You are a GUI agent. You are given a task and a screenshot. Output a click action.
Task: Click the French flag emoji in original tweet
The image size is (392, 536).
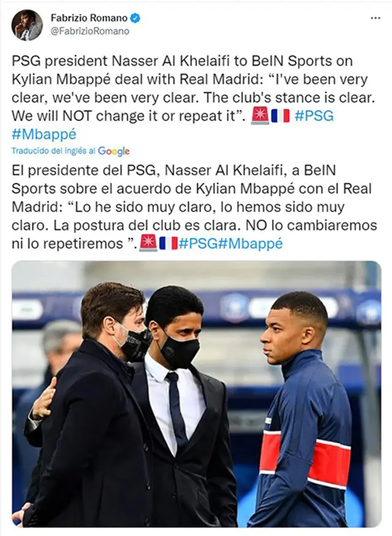point(281,116)
